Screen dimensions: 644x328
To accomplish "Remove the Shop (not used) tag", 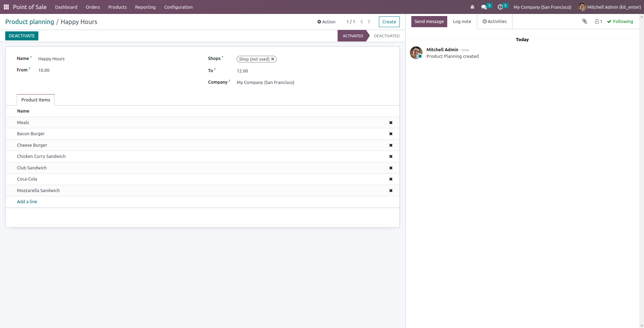I will [x=273, y=59].
